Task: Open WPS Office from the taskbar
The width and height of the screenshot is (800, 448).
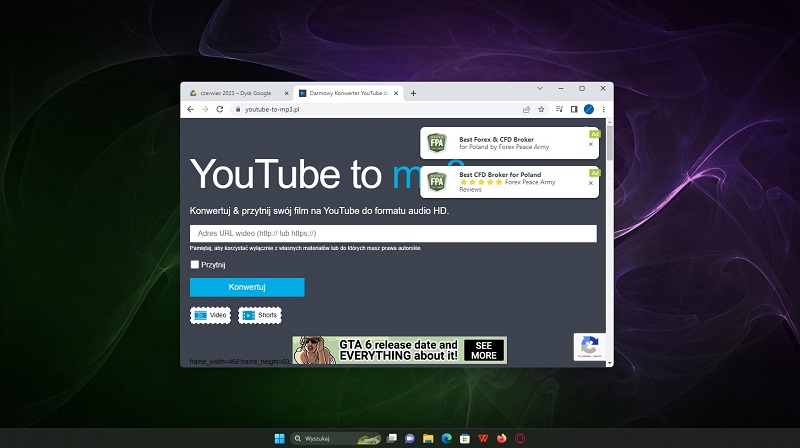Action: 483,438
